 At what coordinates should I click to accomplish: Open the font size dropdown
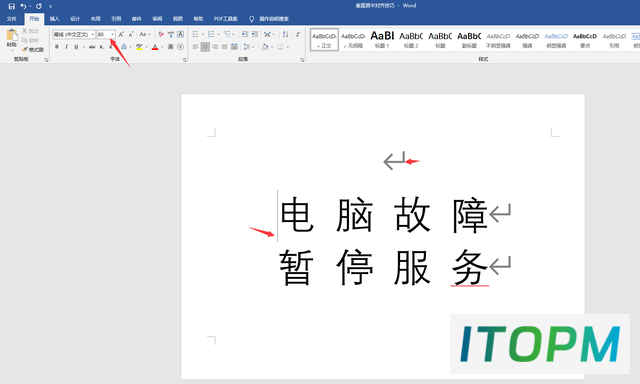point(113,35)
